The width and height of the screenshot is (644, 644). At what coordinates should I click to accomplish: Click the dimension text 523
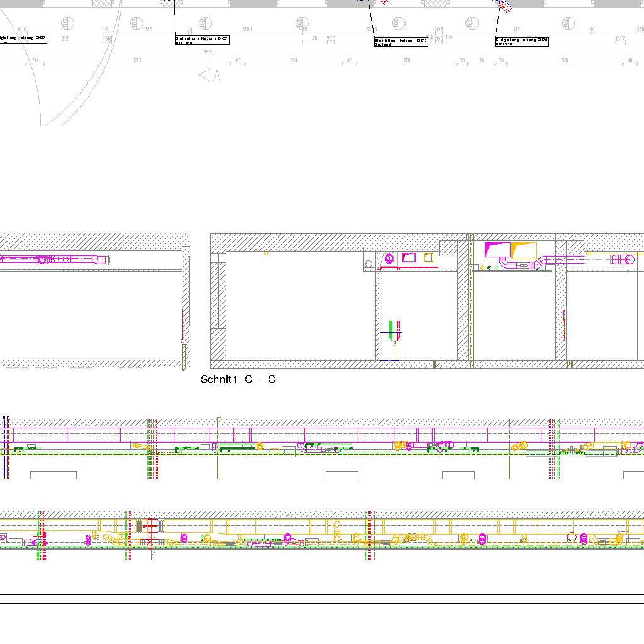[136, 61]
